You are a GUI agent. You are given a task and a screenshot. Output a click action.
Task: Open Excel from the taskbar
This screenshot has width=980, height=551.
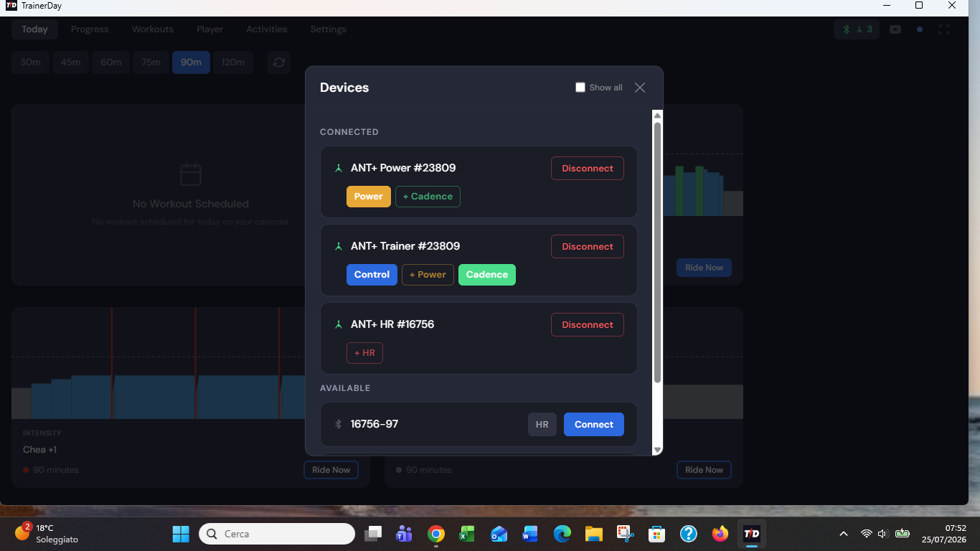point(467,534)
